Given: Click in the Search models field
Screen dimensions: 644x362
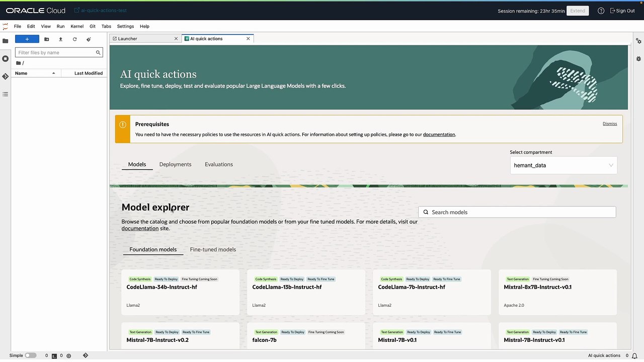Looking at the screenshot, I should pos(517,212).
